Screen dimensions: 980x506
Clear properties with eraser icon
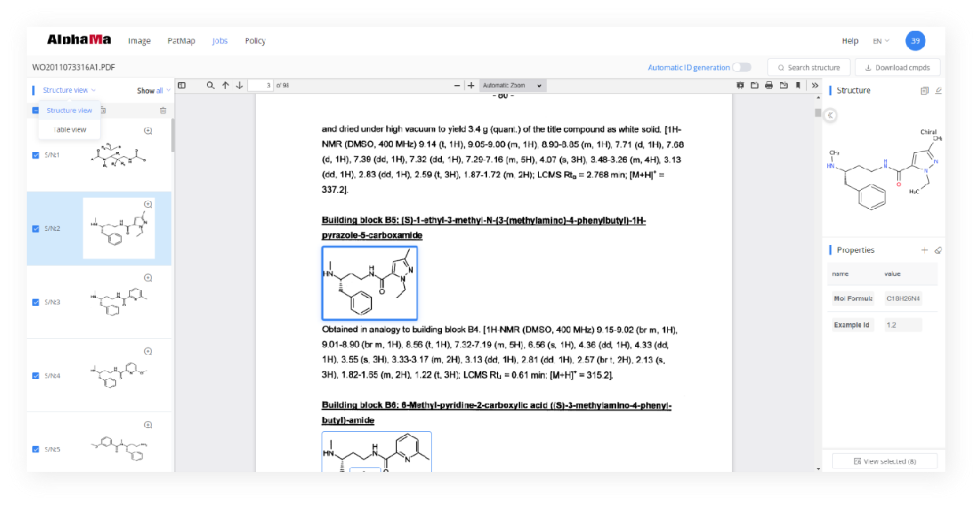[938, 250]
